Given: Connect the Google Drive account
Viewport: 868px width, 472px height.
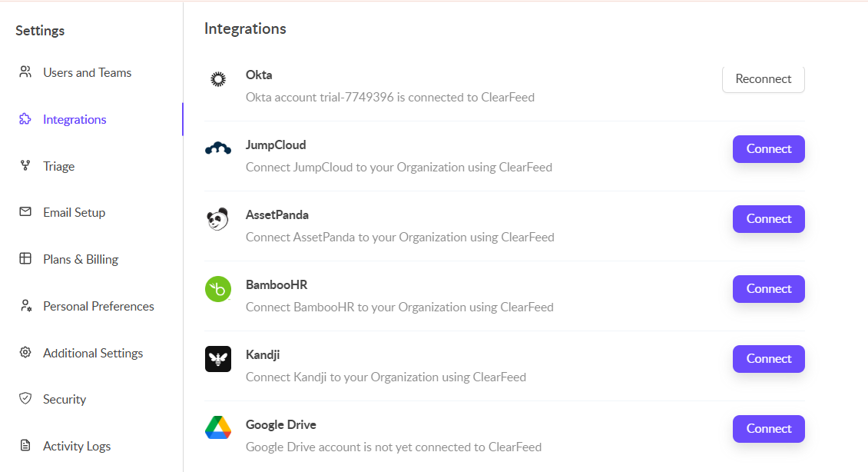Looking at the screenshot, I should 768,429.
